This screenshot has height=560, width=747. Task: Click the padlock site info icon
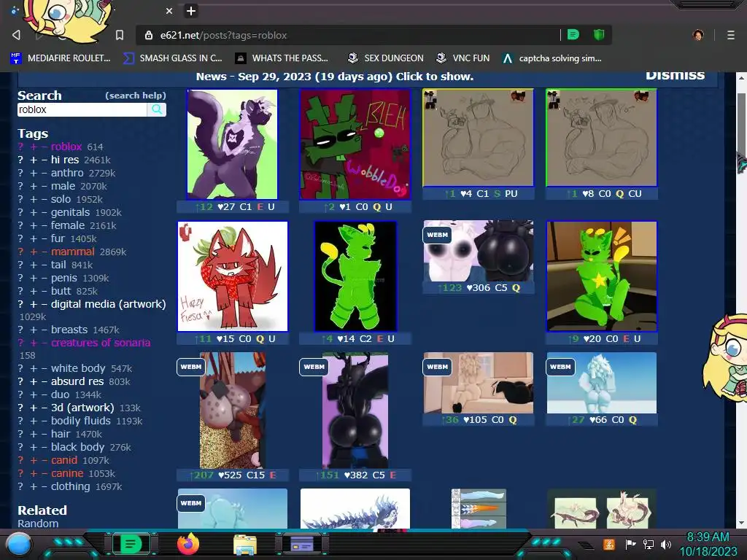click(149, 35)
